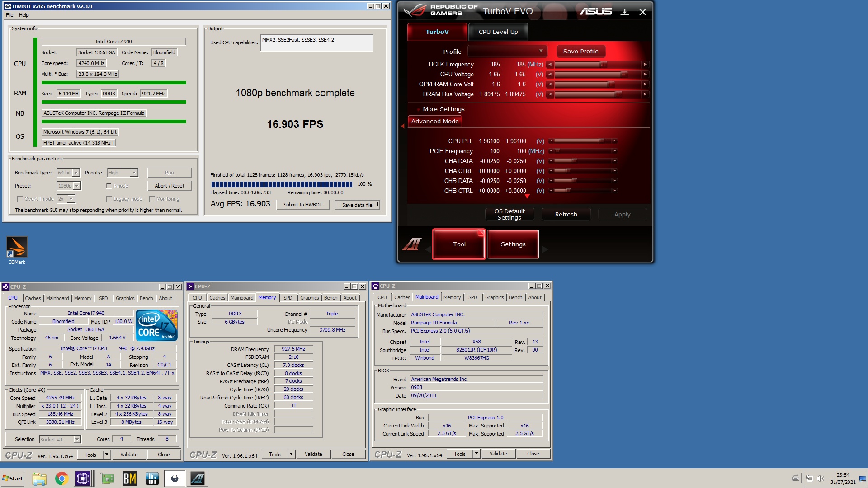Open the HWBOT blue bars taskbar icon
The image size is (868, 488).
(x=152, y=479)
